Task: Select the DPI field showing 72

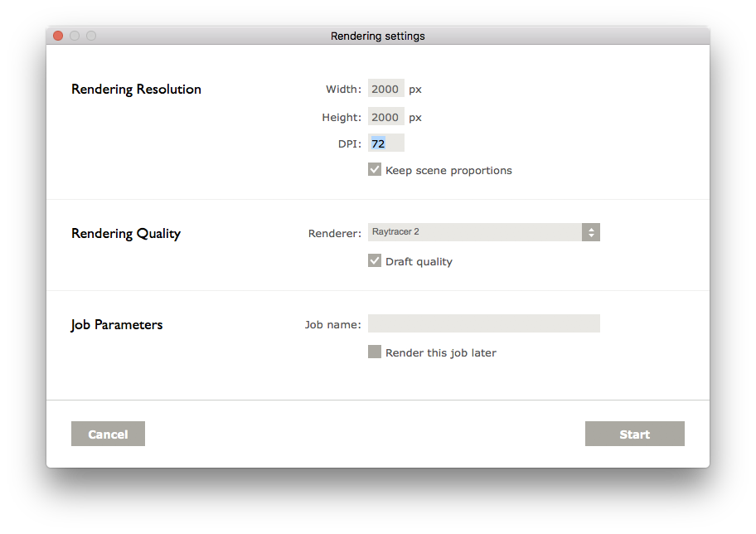Action: (x=385, y=143)
